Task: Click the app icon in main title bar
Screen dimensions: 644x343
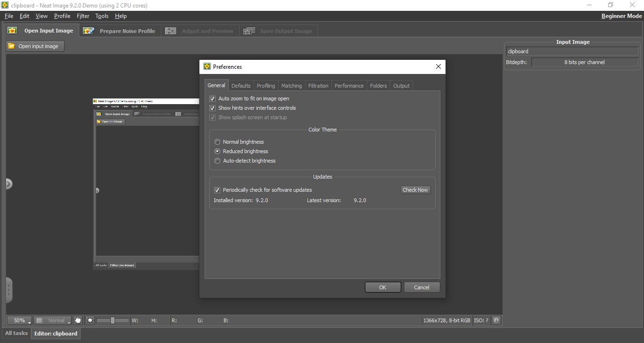Action: pyautogui.click(x=5, y=5)
